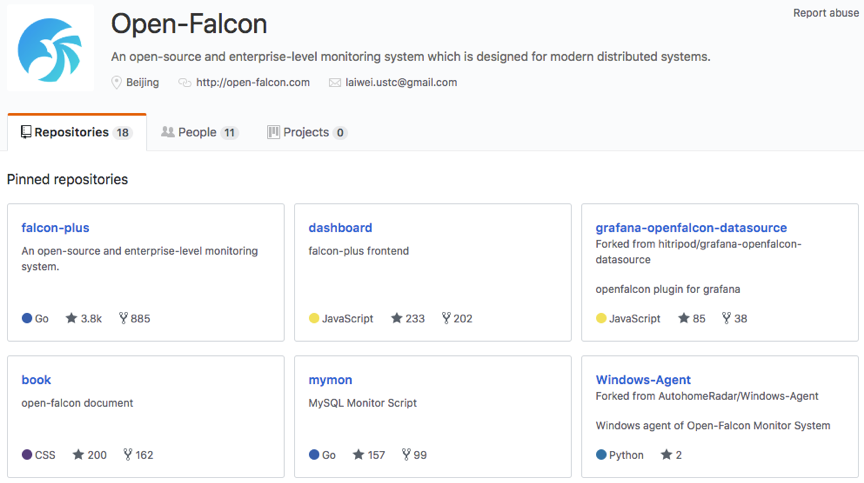This screenshot has width=864, height=483.
Task: Click the 157 star count on mymon
Action: tap(376, 455)
